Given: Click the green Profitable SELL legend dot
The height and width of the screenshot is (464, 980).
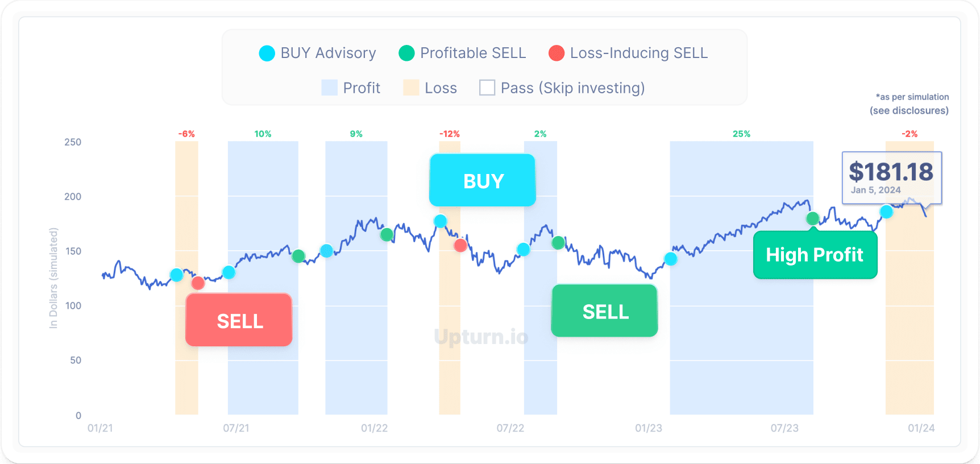Looking at the screenshot, I should (406, 53).
